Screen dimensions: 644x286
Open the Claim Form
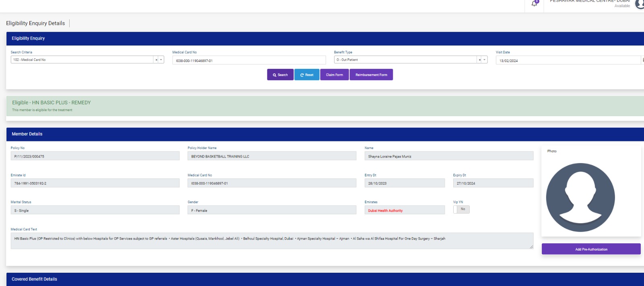(x=334, y=75)
